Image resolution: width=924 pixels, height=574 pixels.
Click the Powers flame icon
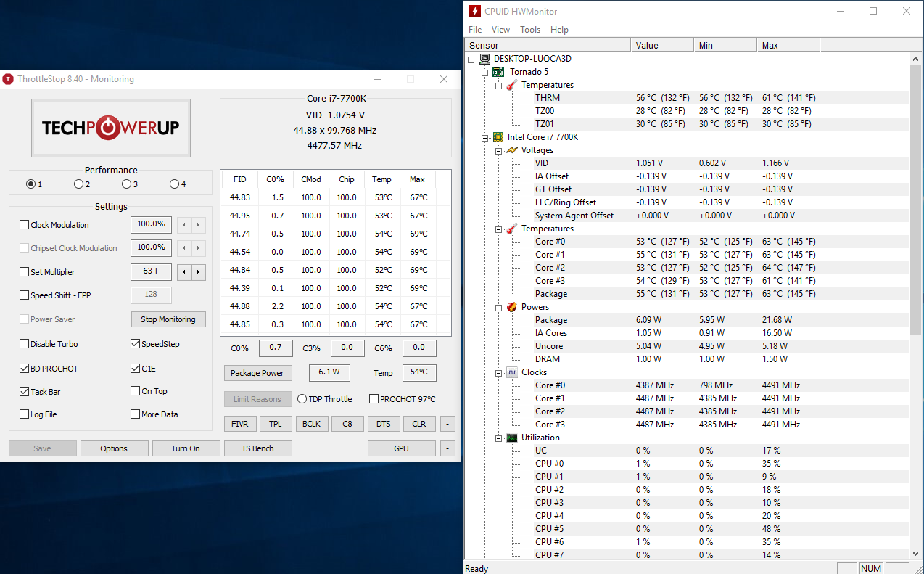pos(511,307)
